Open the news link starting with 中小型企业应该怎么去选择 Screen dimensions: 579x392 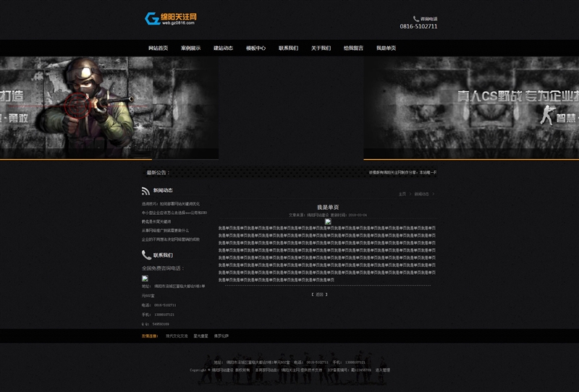[x=174, y=213]
